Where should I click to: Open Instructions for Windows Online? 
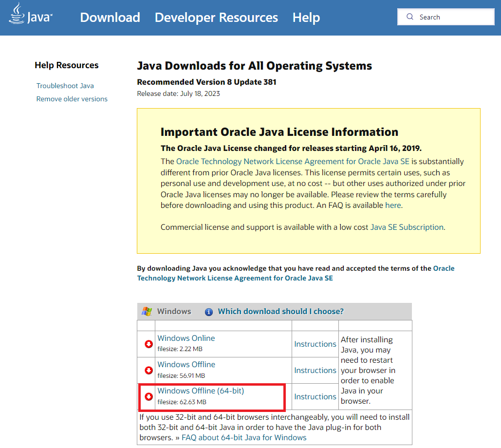coord(315,344)
